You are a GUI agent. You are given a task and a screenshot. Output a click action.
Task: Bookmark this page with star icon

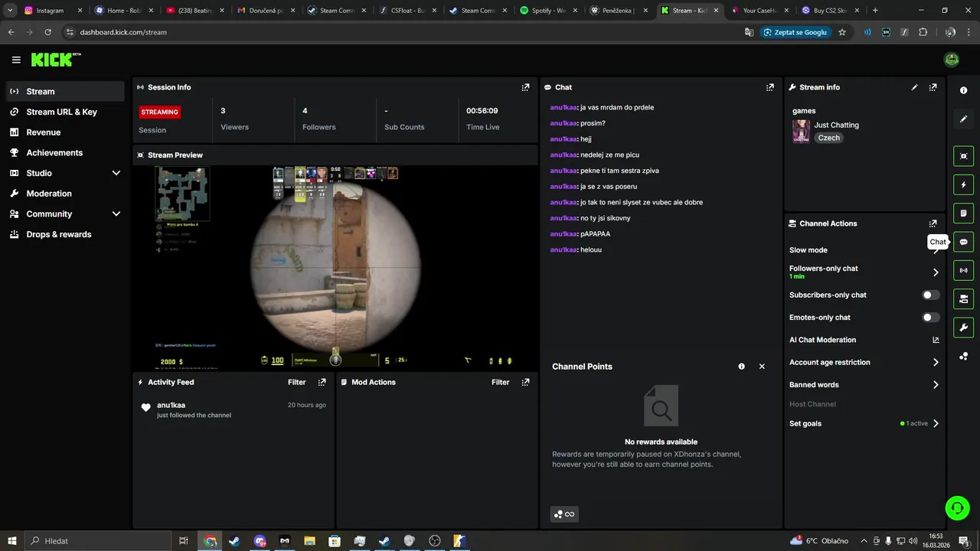pos(842,32)
